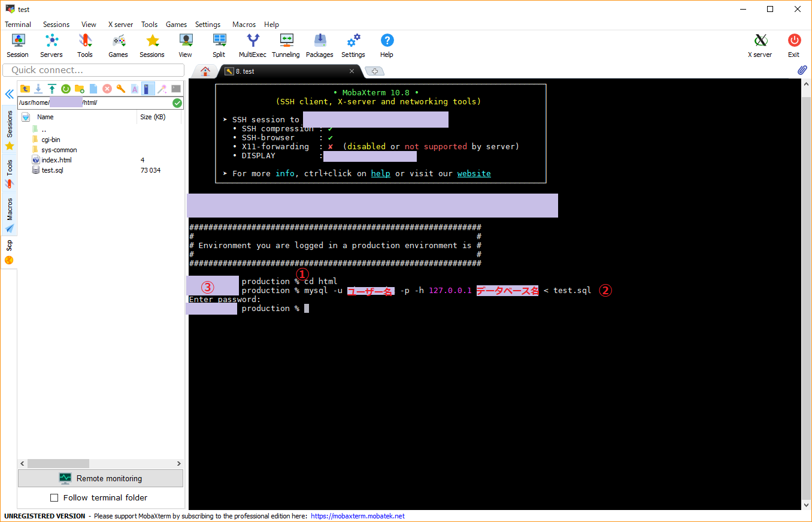812x522 pixels.
Task: Download selected files in SFTP toolbar
Action: coord(38,89)
